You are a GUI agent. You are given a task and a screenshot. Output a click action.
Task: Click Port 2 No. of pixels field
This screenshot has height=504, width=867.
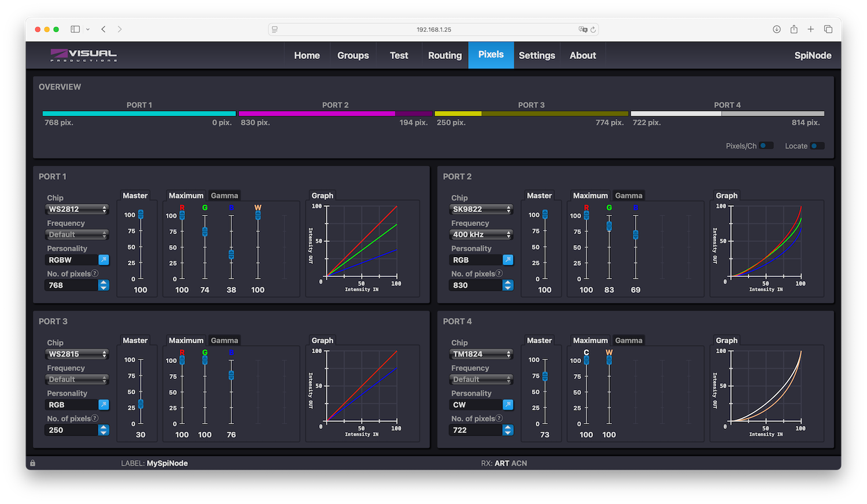click(x=475, y=286)
